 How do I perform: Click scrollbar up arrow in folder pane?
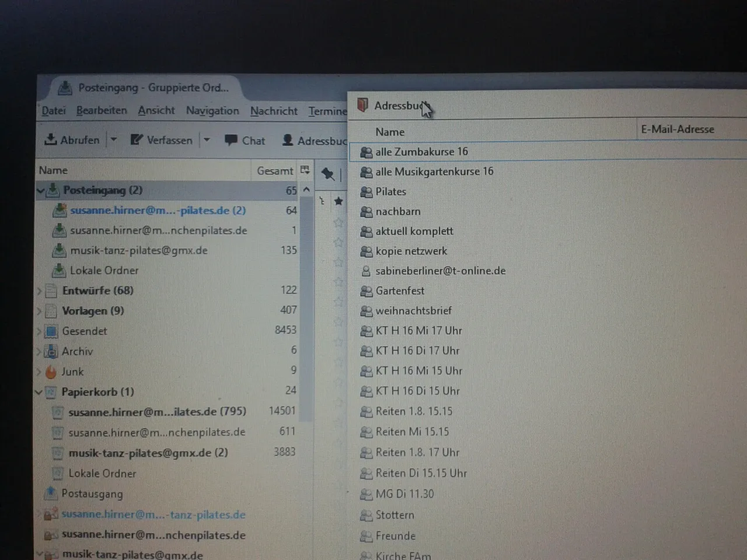[306, 190]
